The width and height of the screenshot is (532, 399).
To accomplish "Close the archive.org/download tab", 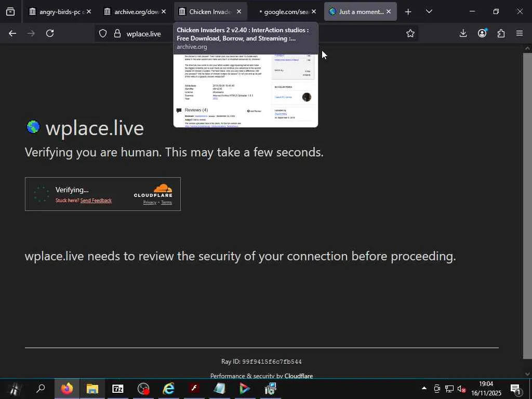I will tap(164, 11).
